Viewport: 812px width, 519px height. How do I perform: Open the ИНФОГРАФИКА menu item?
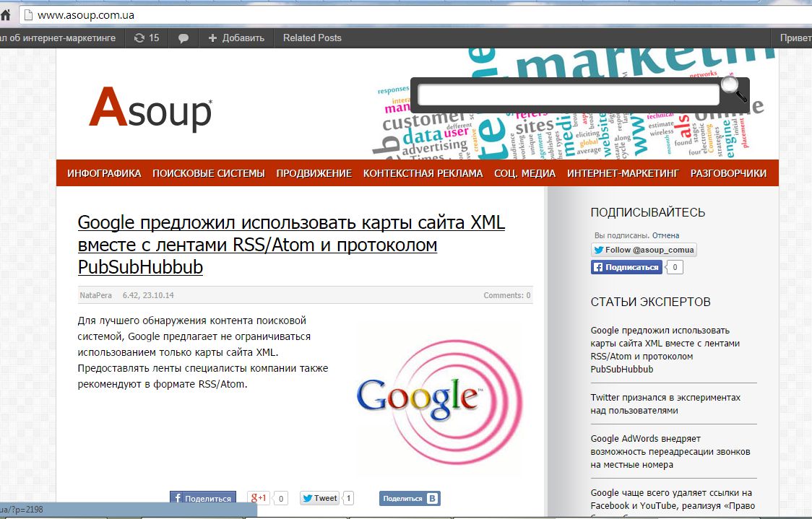point(104,173)
